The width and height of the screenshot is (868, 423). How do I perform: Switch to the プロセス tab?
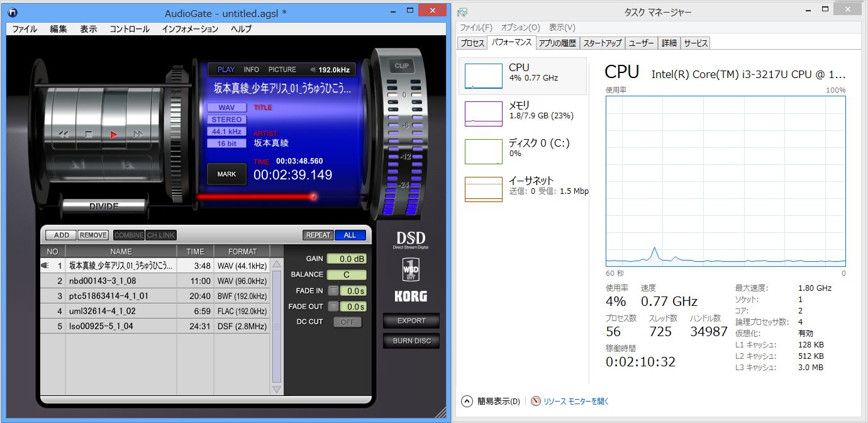472,43
